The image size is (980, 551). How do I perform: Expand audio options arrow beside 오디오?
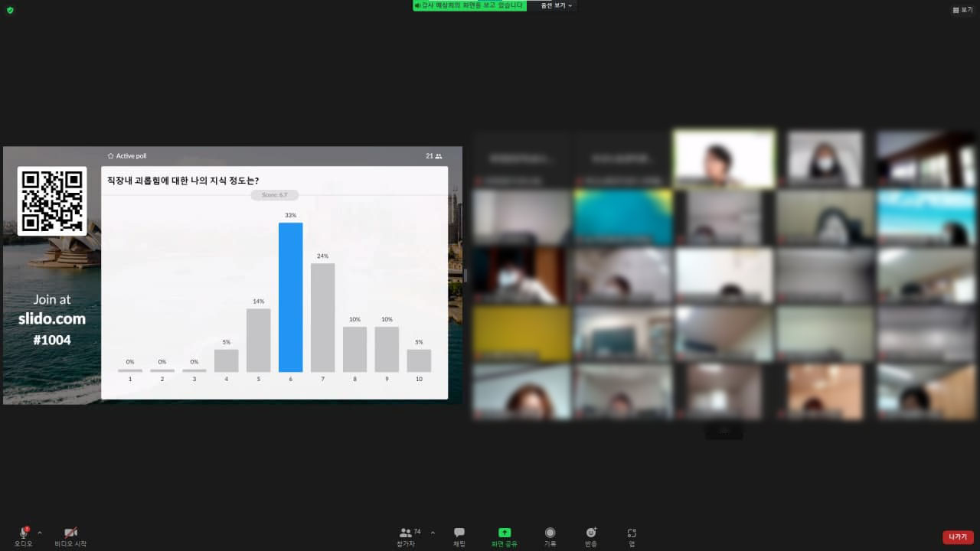coord(40,532)
